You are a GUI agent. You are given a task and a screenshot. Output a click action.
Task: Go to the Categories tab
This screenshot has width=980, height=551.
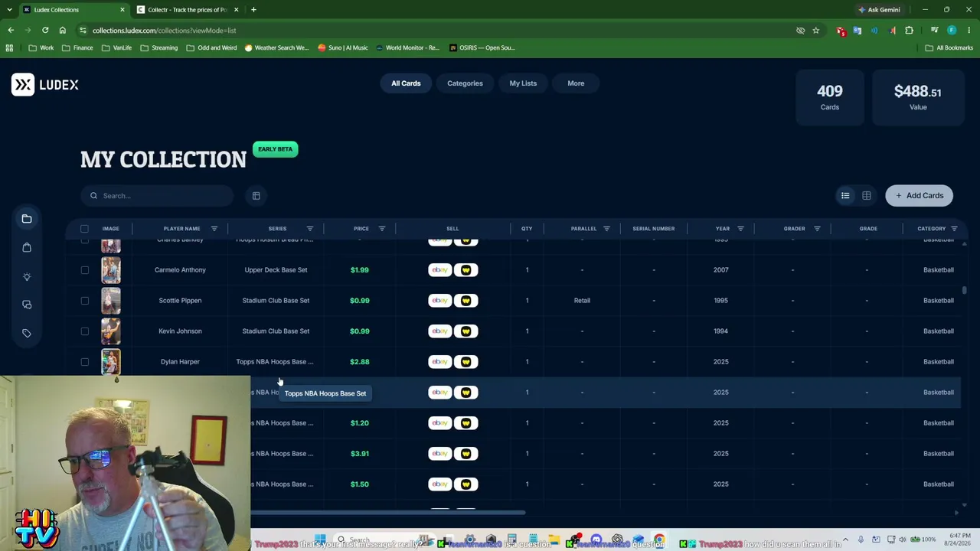(x=465, y=83)
